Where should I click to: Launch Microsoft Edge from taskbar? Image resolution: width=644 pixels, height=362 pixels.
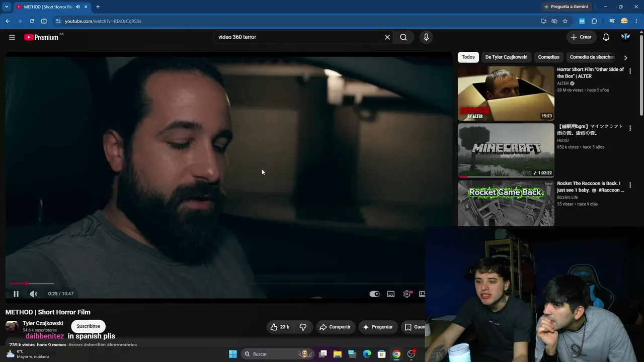tap(367, 354)
